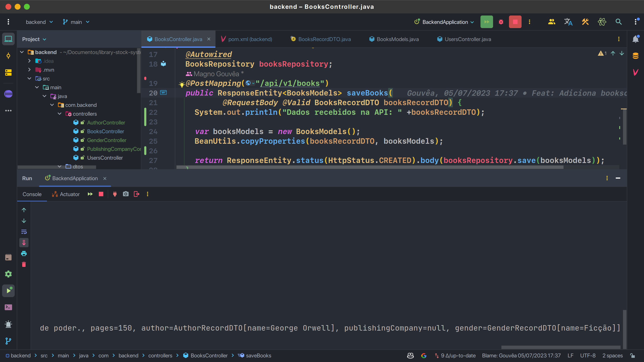Open Services gear tool window
The height and width of the screenshot is (362, 644).
pos(8,274)
